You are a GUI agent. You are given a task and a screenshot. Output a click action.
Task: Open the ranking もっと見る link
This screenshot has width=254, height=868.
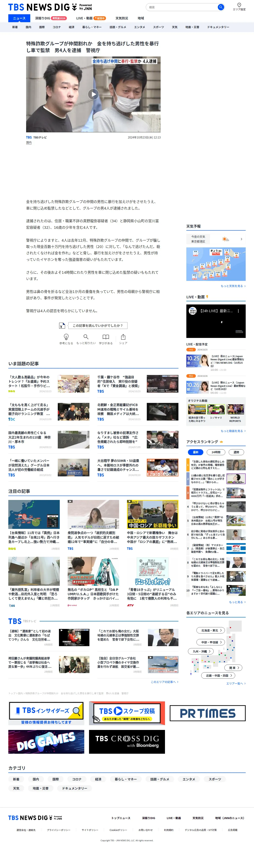pyautogui.click(x=237, y=602)
